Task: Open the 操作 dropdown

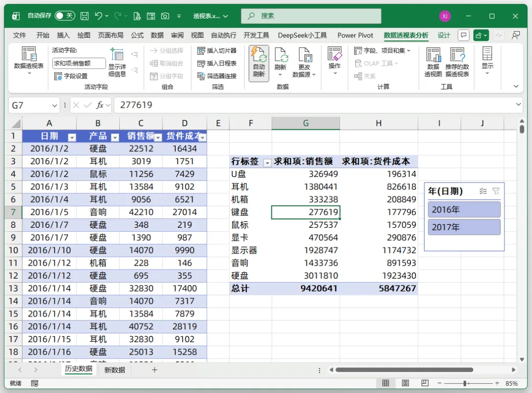Action: point(334,61)
